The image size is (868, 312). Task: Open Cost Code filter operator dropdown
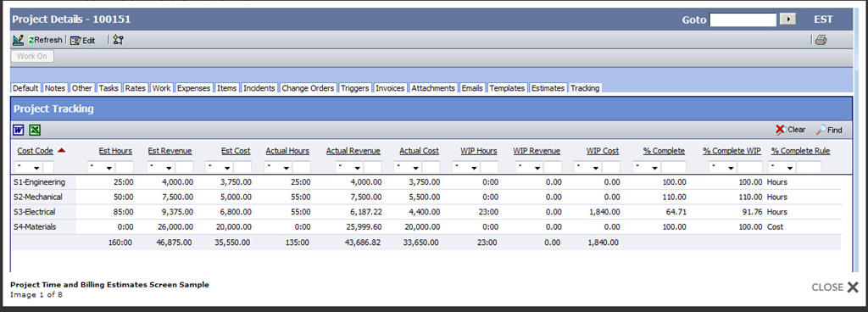(x=28, y=167)
